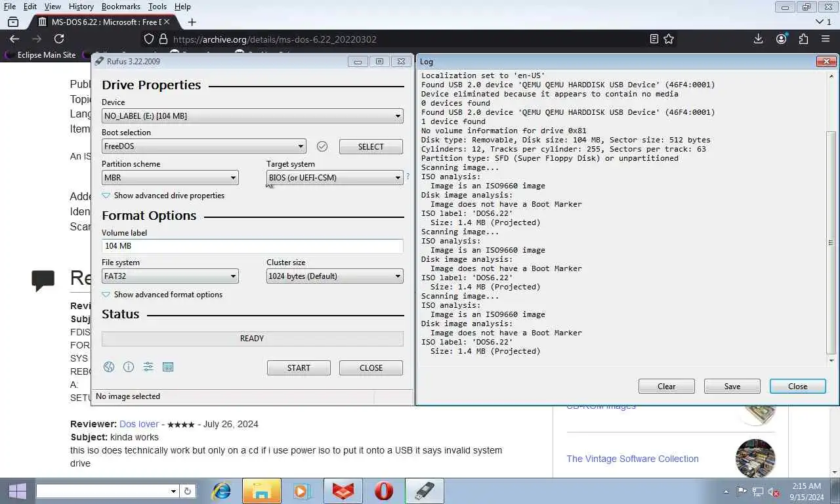Open the network tray icon
Screen dimensions: 840x504
point(758,492)
